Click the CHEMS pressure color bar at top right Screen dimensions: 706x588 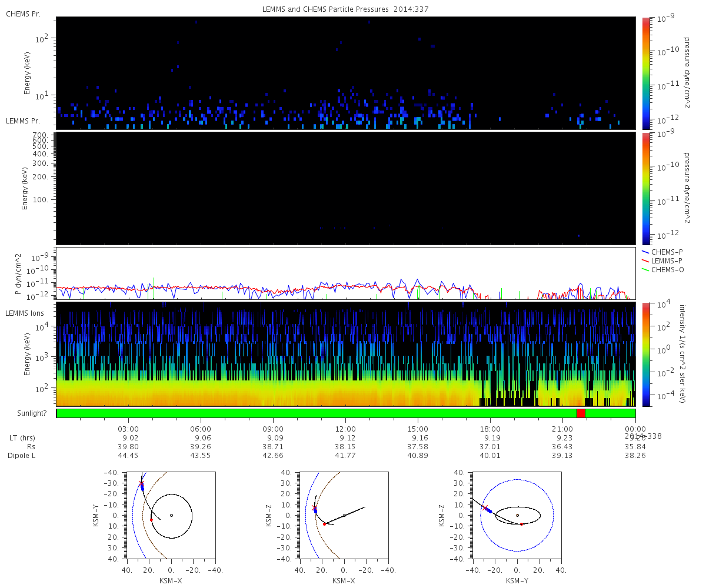pyautogui.click(x=646, y=73)
